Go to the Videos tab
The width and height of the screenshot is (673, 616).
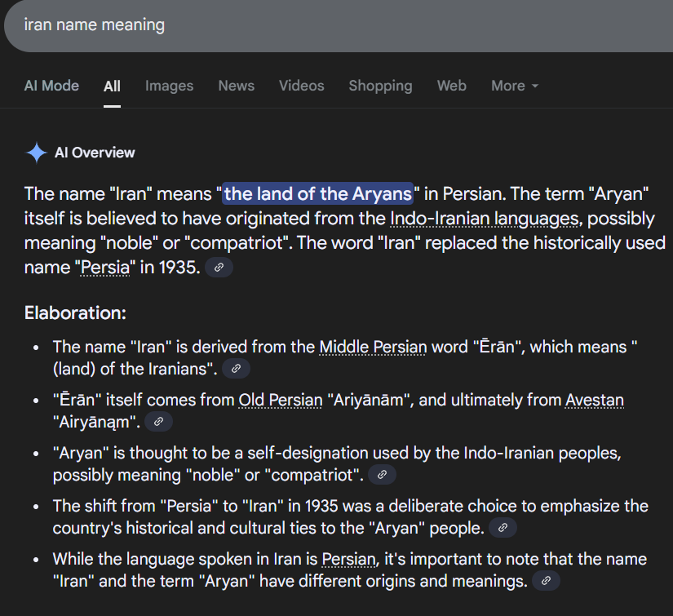(x=302, y=86)
